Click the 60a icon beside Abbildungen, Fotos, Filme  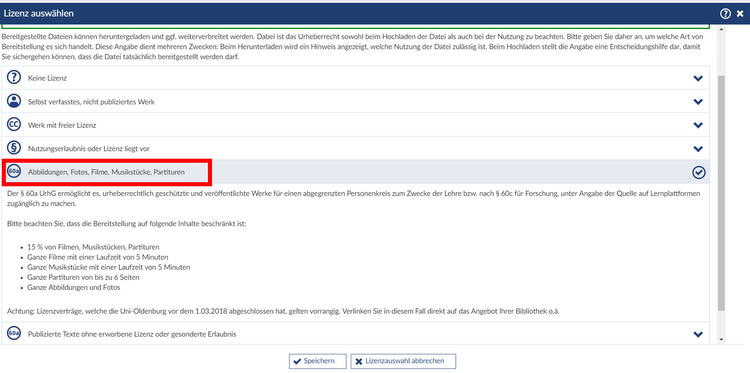tap(14, 171)
